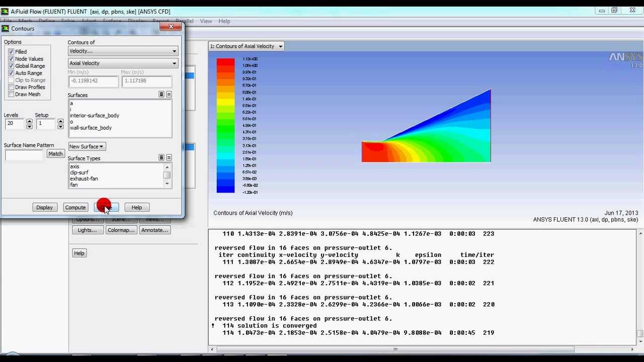Image resolution: width=644 pixels, height=362 pixels.
Task: Open the Contours of Axial Velocity window selector
Action: click(x=247, y=46)
